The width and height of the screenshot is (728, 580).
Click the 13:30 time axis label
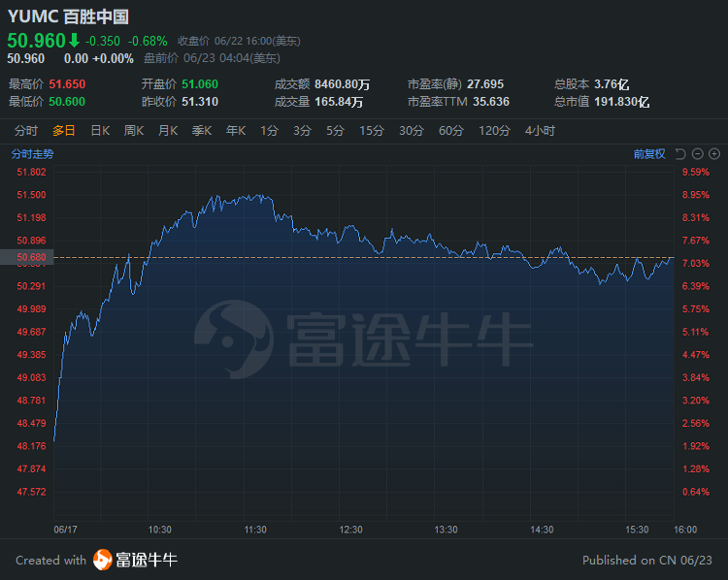coord(447,530)
